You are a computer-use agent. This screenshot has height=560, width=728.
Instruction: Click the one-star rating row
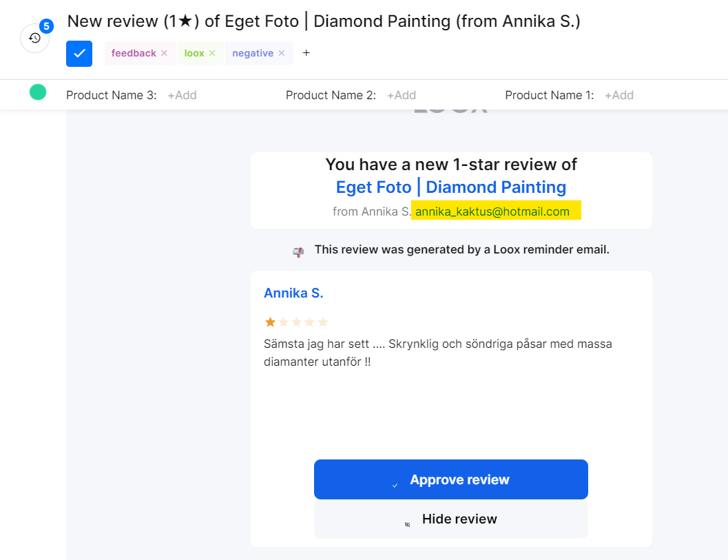click(296, 322)
